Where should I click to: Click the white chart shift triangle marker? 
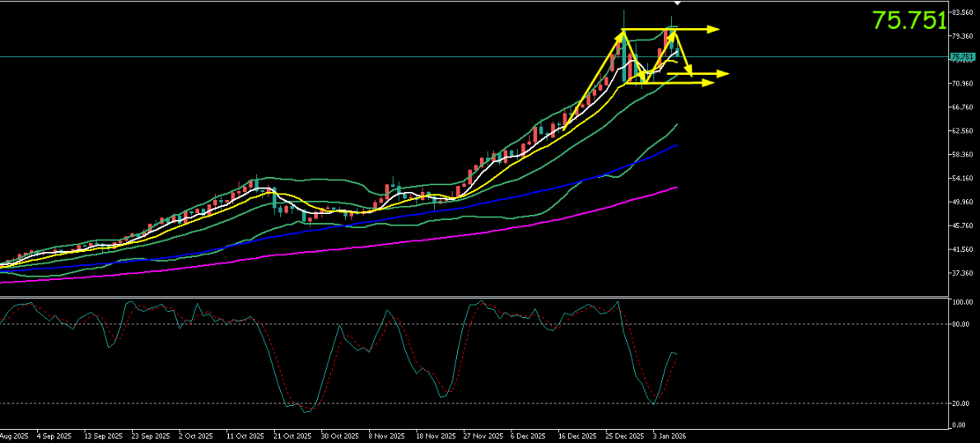coord(677,4)
